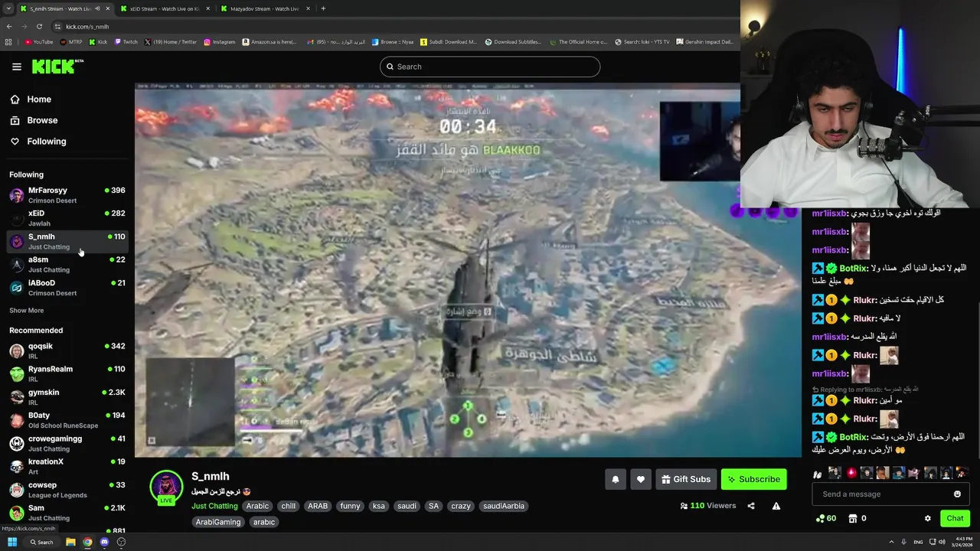Open File Explorer from the taskbar

(70, 542)
